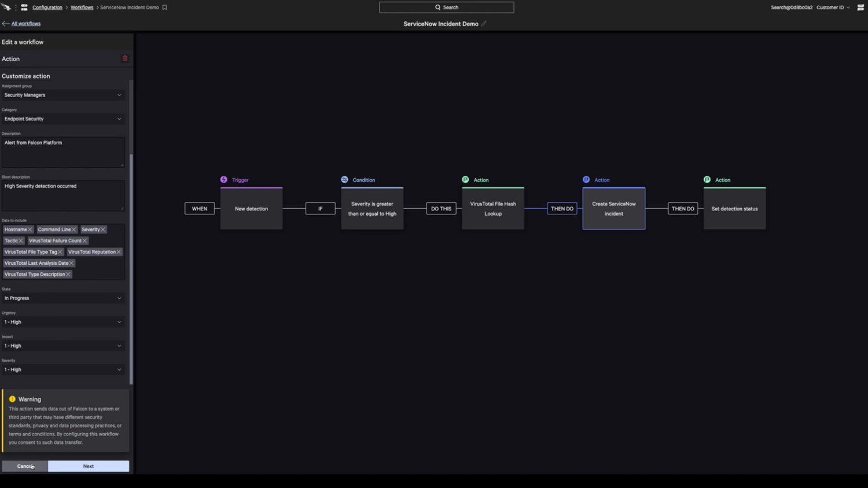Click the Description text area
The height and width of the screenshot is (488, 868).
point(63,152)
